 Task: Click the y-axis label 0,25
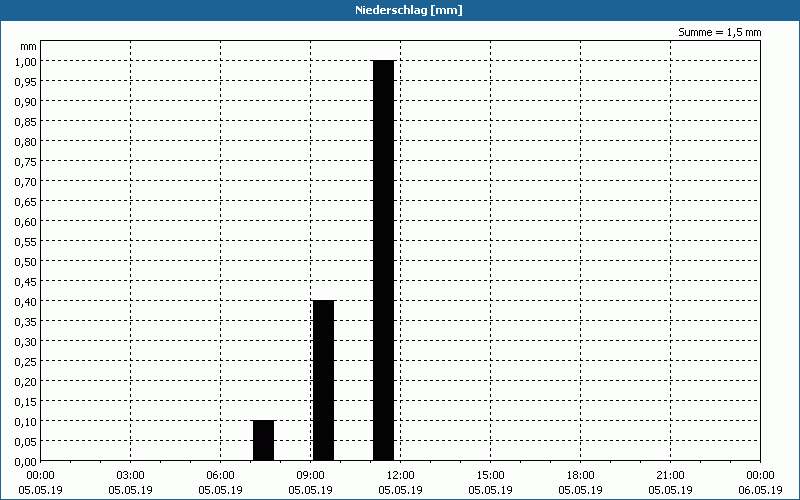click(x=25, y=362)
